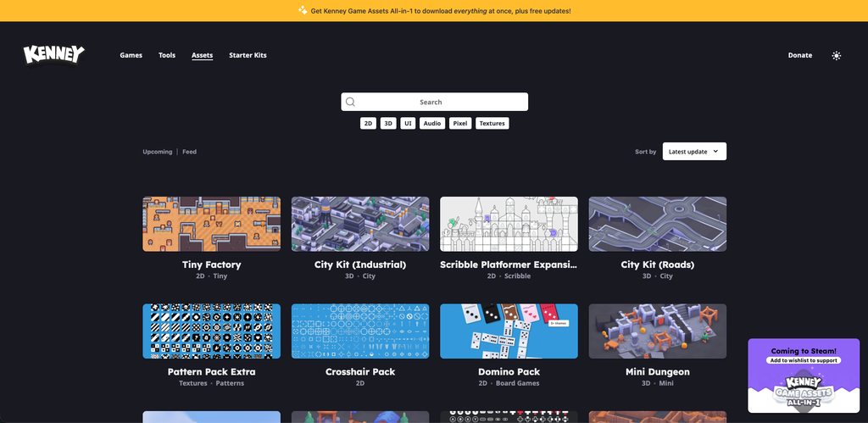The width and height of the screenshot is (868, 423).
Task: Click the Kenney logo
Action: (x=53, y=55)
